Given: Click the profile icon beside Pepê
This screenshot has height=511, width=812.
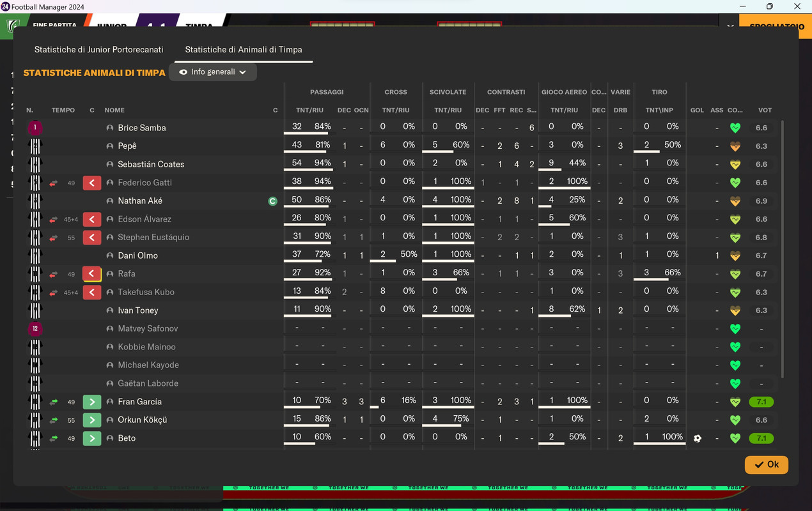Looking at the screenshot, I should coord(110,146).
